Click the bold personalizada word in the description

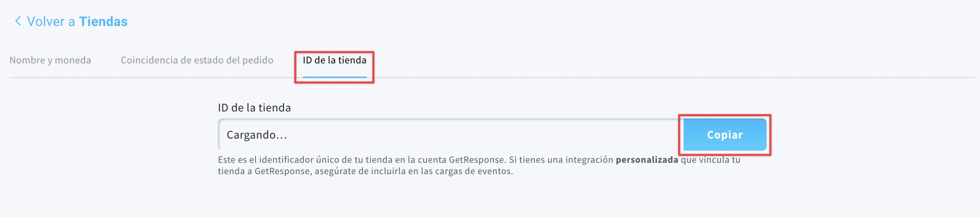pos(647,160)
